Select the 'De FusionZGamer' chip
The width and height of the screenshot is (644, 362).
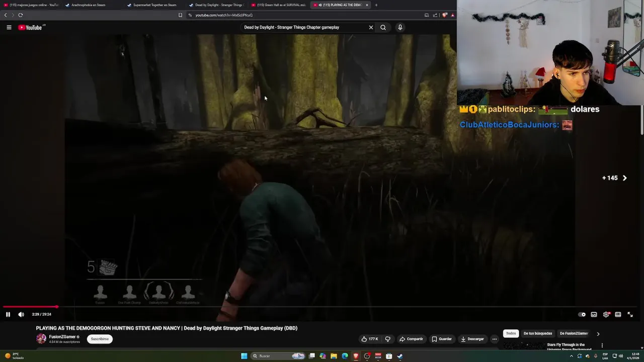pos(574,333)
